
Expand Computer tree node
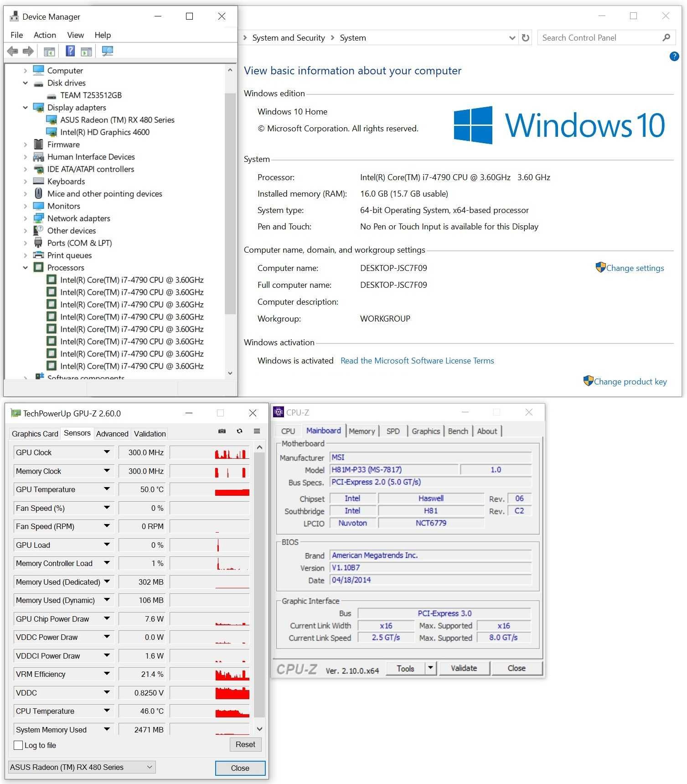pyautogui.click(x=26, y=71)
